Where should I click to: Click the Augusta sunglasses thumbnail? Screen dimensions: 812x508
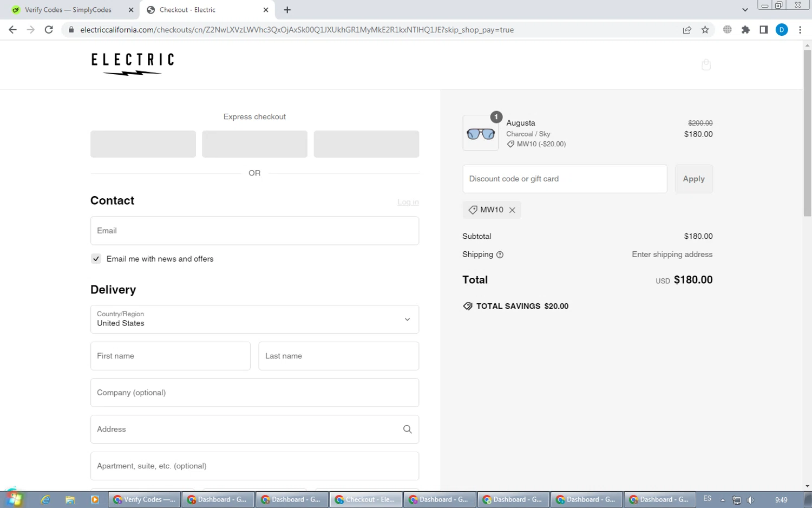(481, 133)
